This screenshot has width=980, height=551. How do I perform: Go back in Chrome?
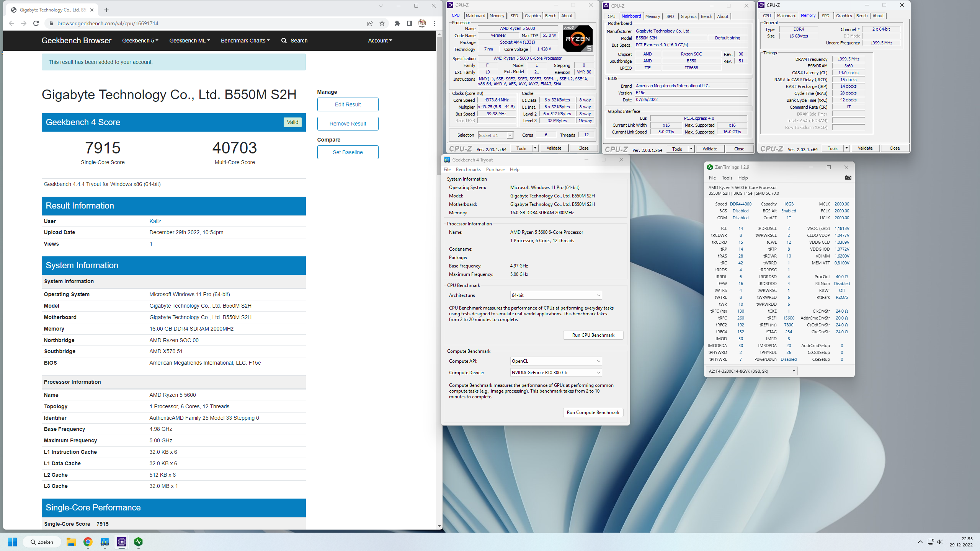click(x=11, y=23)
